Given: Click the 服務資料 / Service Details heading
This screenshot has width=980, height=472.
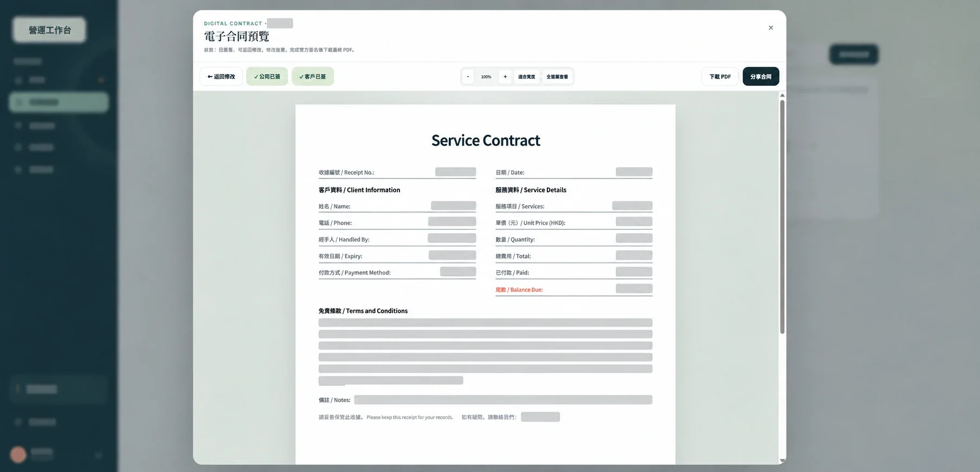Looking at the screenshot, I should coord(531,190).
